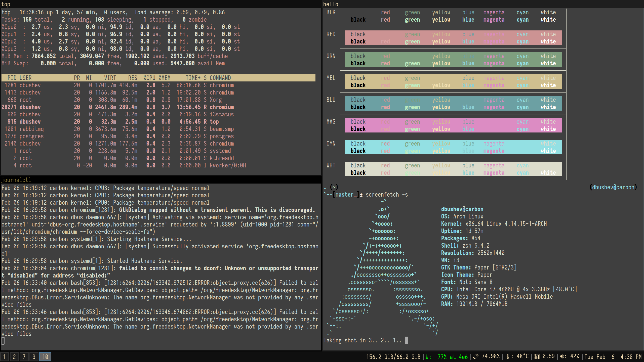This screenshot has width=644, height=362.
Task: Click the 'RAM: 1901MiB / 7864MiB' line
Action: (474, 304)
